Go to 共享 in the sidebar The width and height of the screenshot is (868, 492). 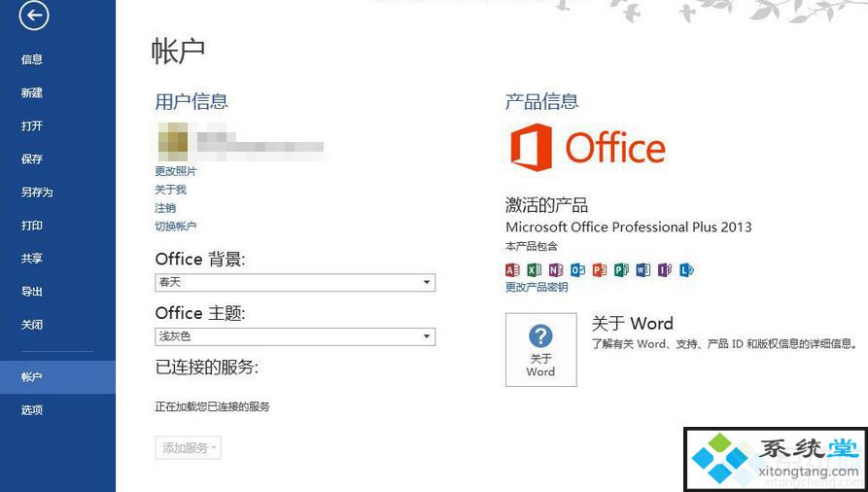click(x=31, y=259)
